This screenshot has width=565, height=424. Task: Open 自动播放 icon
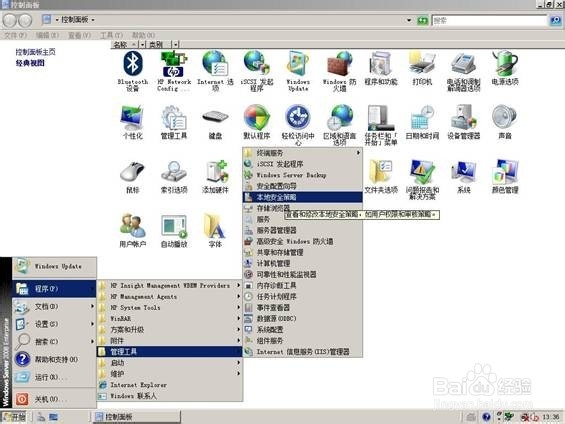[174, 231]
